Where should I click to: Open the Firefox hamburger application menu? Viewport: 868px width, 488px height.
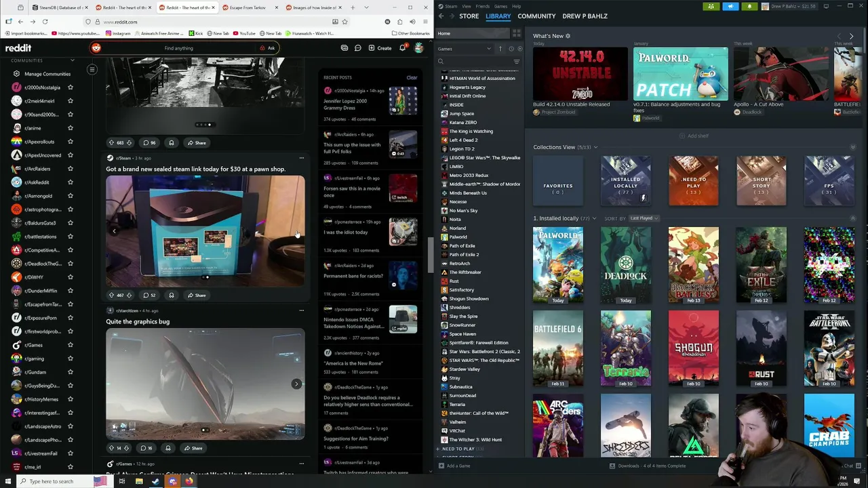coord(425,22)
